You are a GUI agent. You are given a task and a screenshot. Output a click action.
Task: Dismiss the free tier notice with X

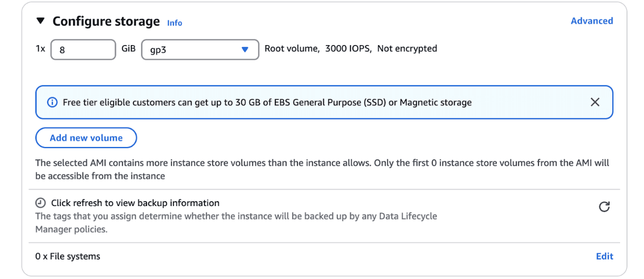595,102
